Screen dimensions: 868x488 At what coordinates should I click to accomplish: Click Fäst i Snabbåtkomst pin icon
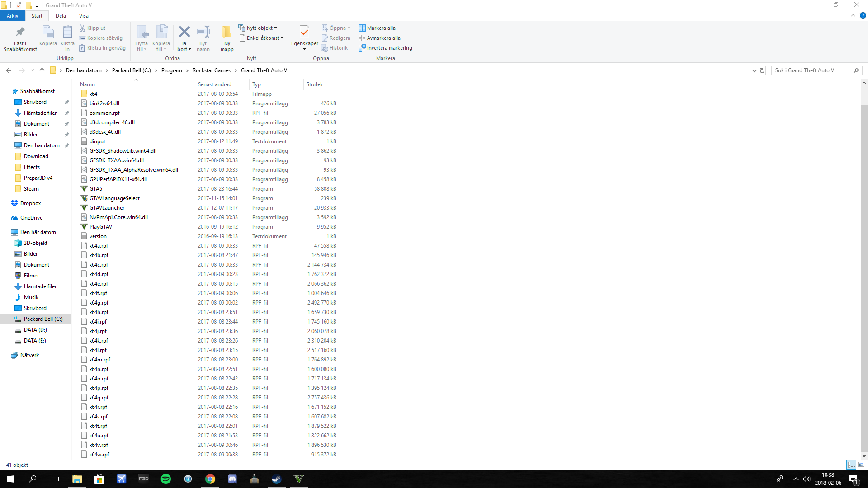[x=20, y=33]
